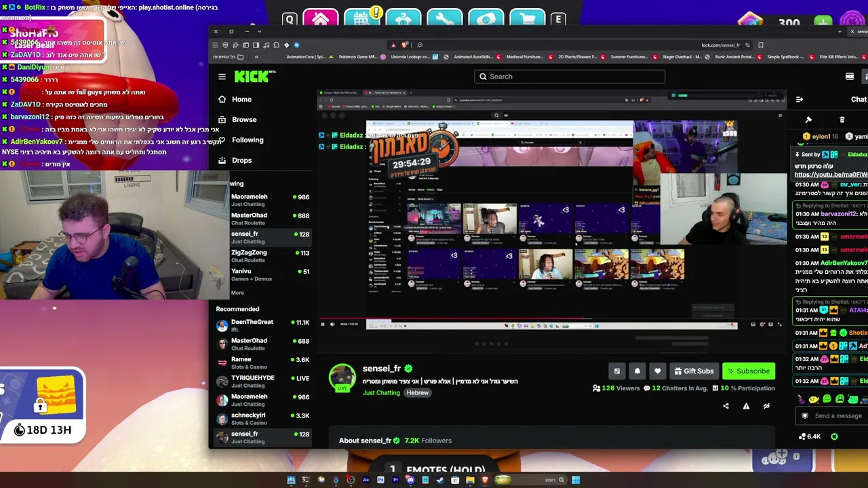Click the Hebrew language tag
The image size is (868, 488).
click(x=418, y=393)
